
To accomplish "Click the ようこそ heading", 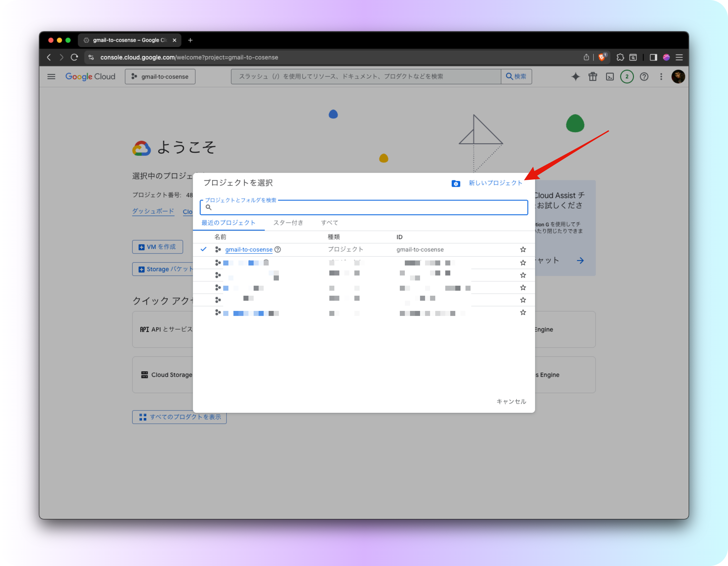I will (186, 147).
